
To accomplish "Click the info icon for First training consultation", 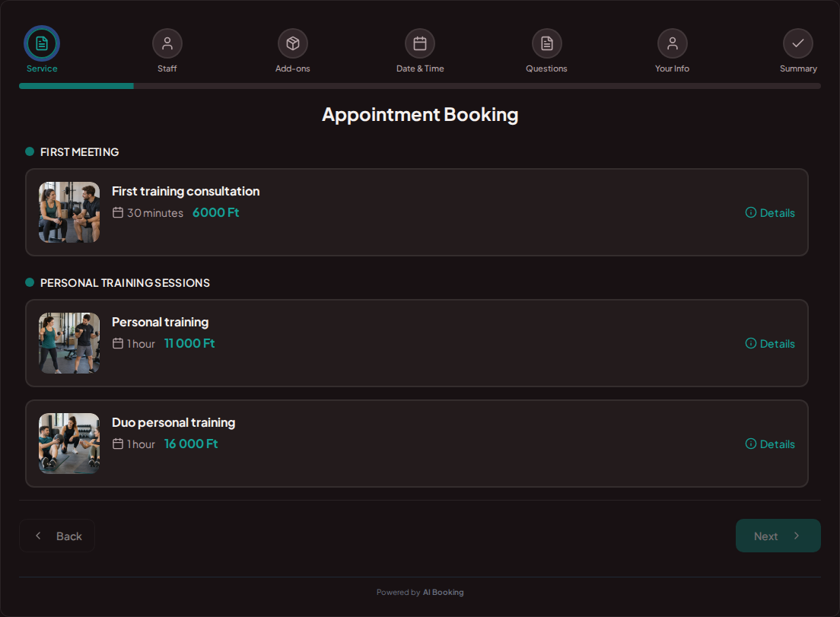I will point(751,212).
